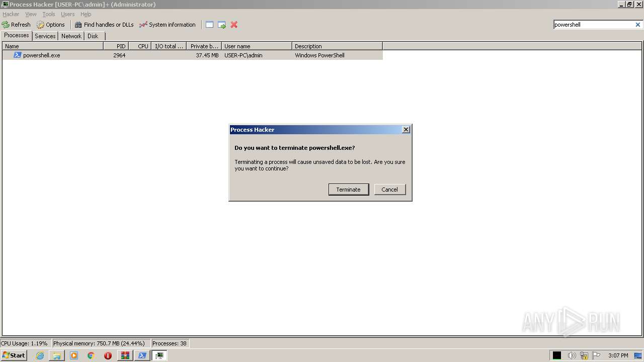The image size is (644, 362).
Task: Sort by the Name column header
Action: click(x=53, y=46)
